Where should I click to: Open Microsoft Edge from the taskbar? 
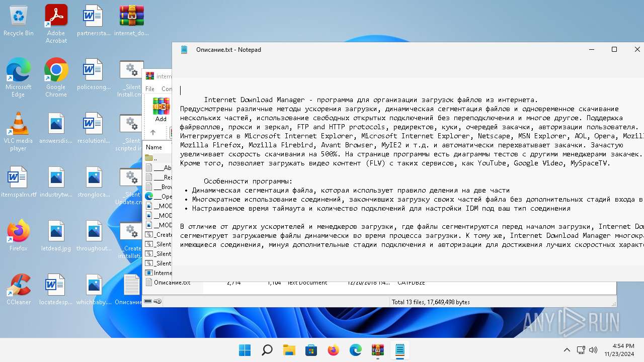click(356, 350)
